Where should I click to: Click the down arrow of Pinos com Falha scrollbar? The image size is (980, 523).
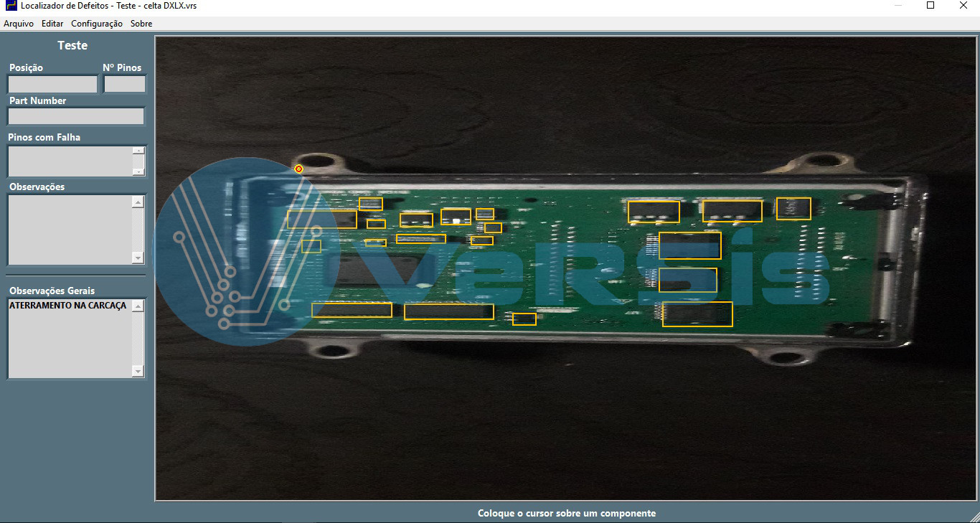click(138, 171)
